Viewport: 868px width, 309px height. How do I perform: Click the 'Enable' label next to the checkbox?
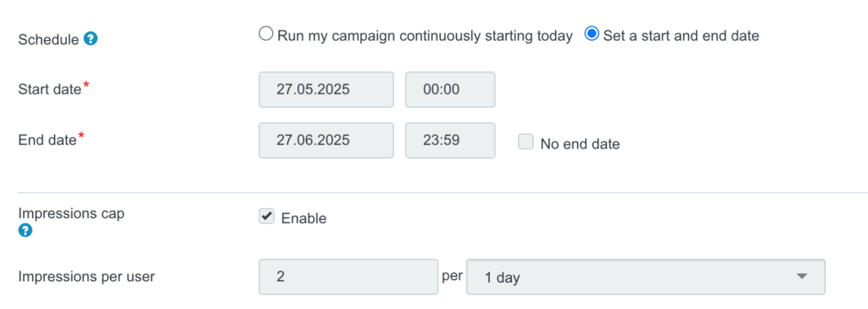click(304, 218)
